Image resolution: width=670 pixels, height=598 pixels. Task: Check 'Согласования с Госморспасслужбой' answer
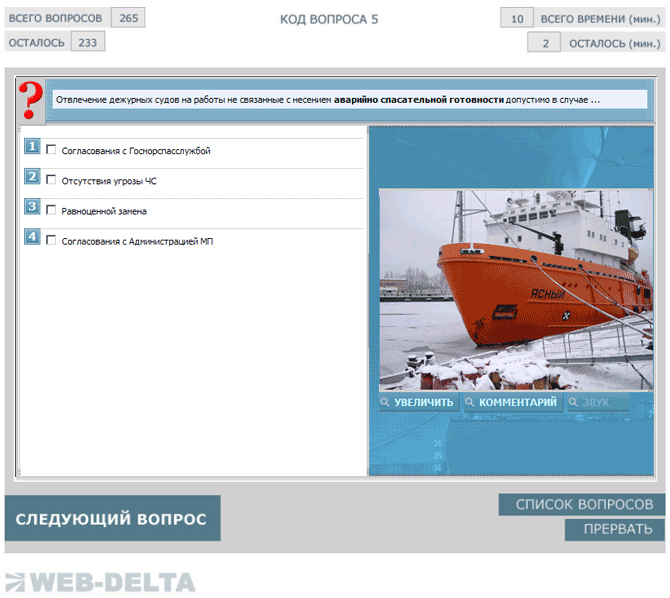[x=52, y=150]
